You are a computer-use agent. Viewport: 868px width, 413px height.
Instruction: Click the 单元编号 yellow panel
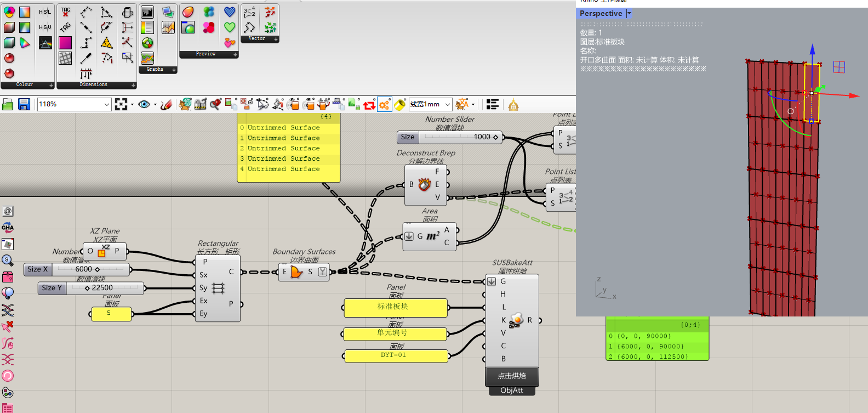click(x=396, y=333)
